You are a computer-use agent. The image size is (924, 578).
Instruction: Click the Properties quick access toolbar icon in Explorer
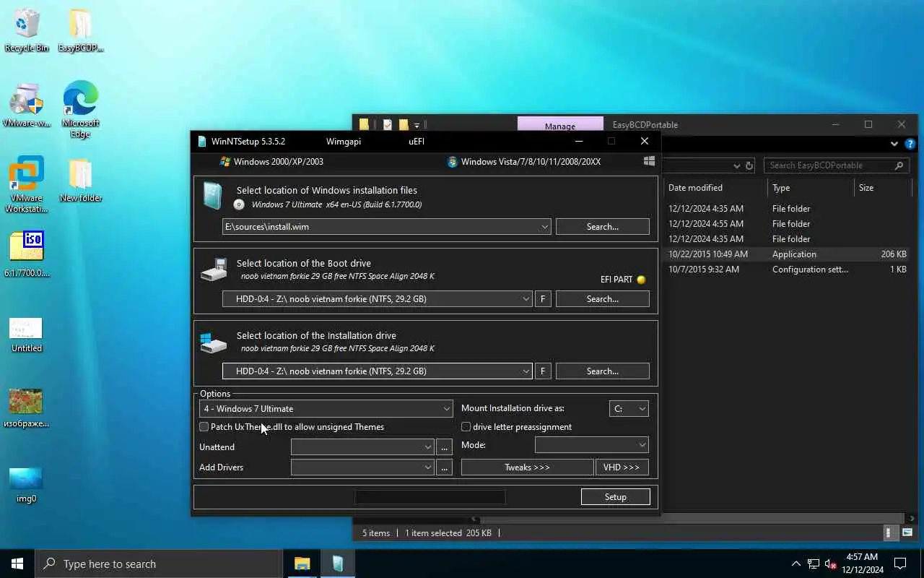coord(388,125)
